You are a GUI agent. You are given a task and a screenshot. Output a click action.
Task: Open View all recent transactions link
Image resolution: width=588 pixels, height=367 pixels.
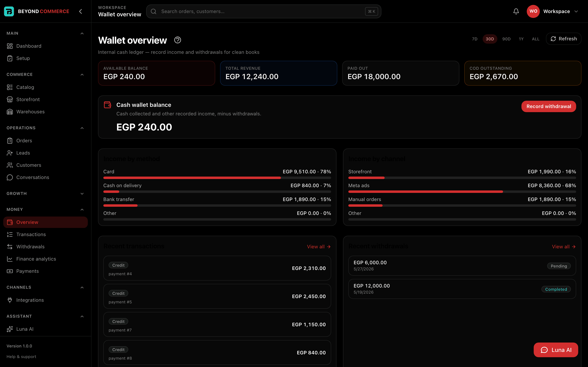[319, 247]
